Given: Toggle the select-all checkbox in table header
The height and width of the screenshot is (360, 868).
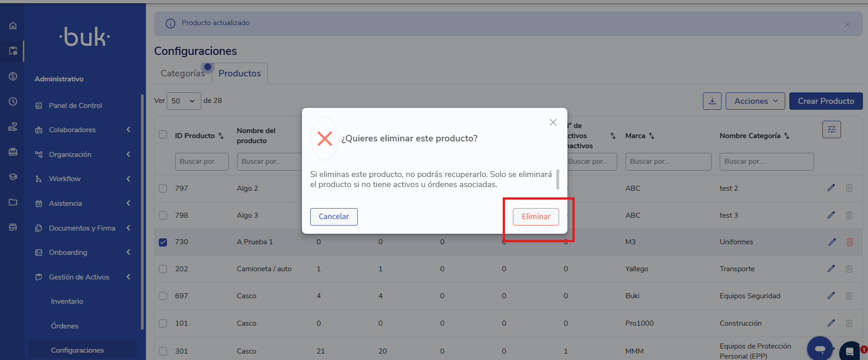Looking at the screenshot, I should click(x=163, y=134).
